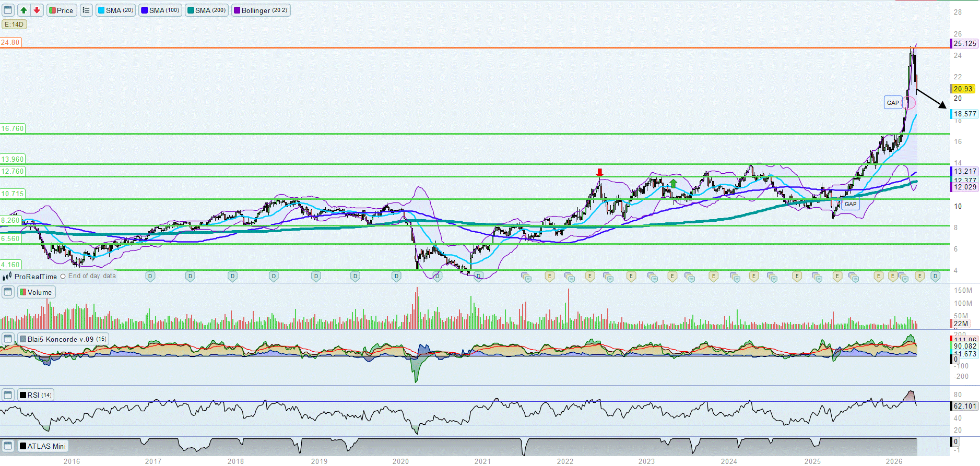This screenshot has width=980, height=466.
Task: Click the E:14D label
Action: pos(14,24)
